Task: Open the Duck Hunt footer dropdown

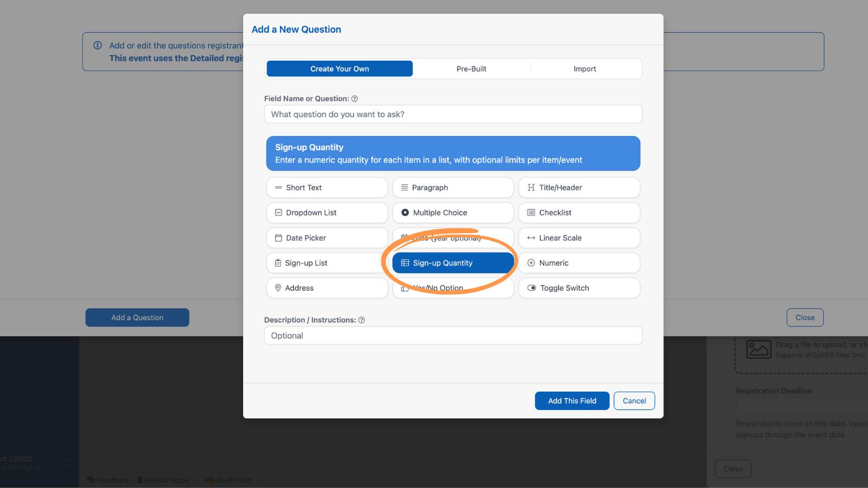Action: pos(232,480)
